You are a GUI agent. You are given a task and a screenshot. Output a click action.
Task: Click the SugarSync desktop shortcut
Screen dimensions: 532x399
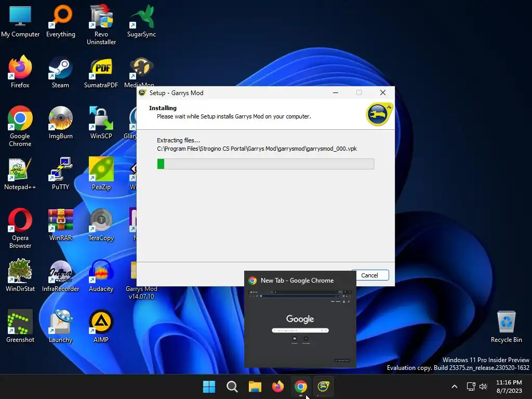141,21
